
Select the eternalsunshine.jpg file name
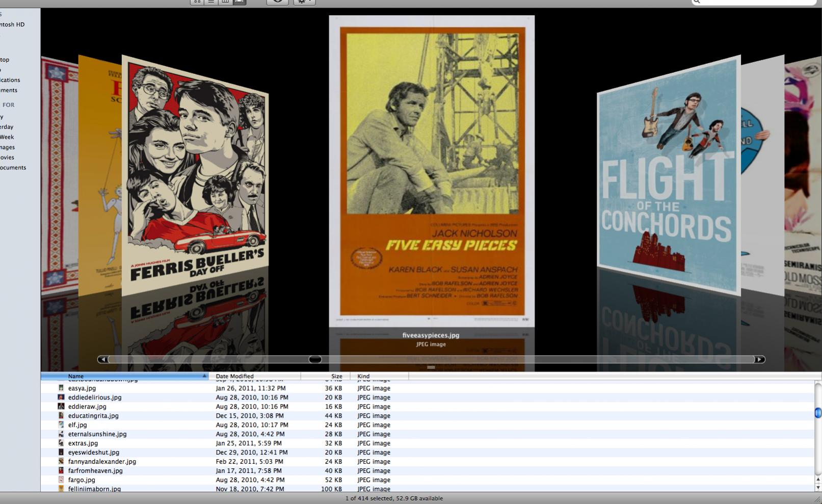coord(97,434)
